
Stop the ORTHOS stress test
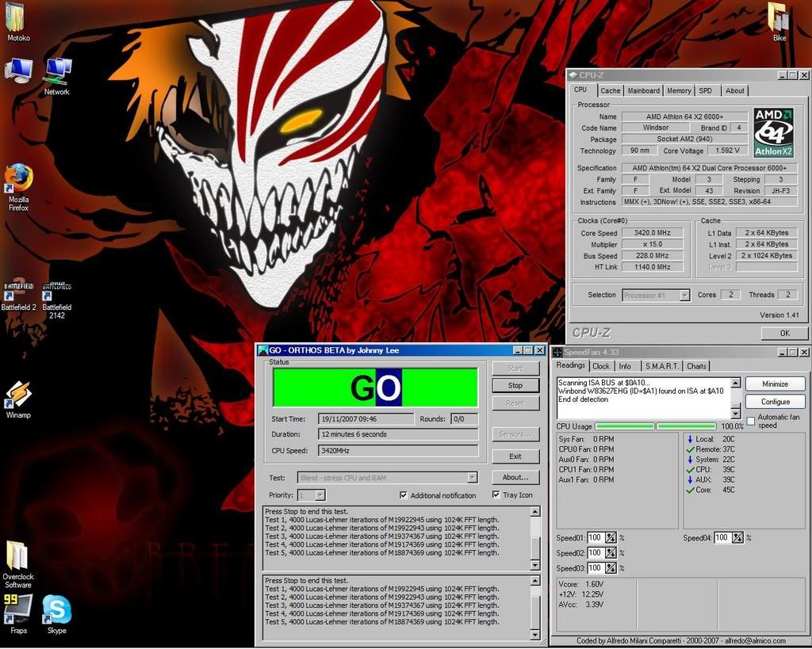[x=515, y=386]
